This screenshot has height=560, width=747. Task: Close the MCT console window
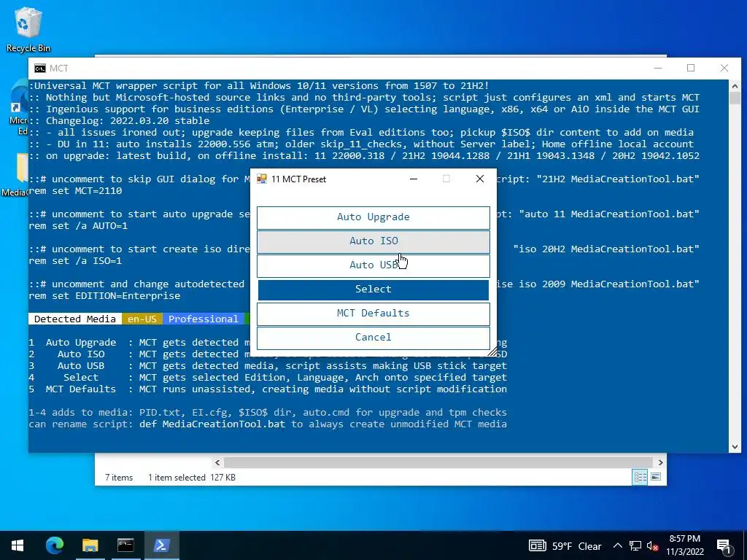point(724,68)
